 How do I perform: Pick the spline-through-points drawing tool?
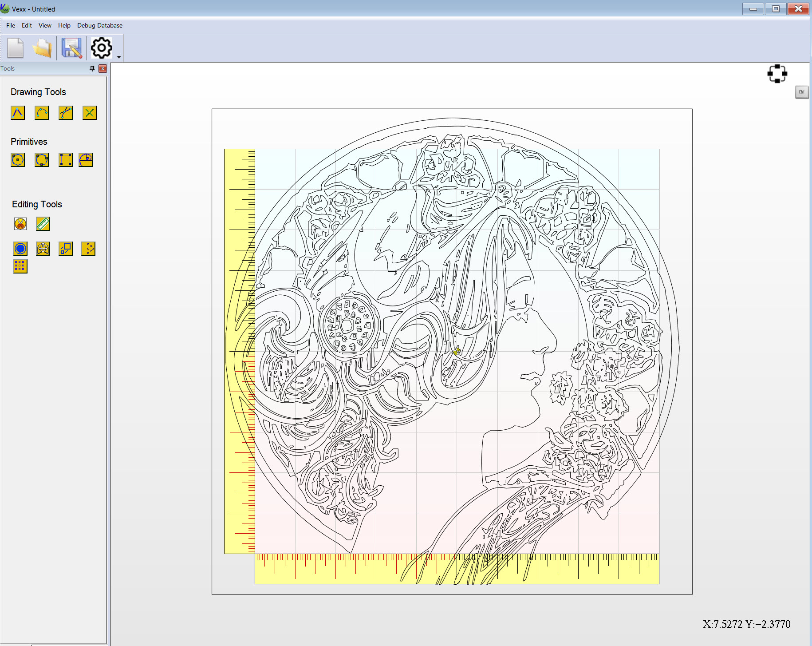66,113
